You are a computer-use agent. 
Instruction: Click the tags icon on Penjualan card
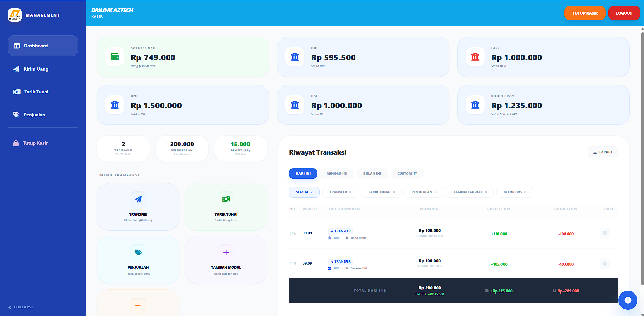click(x=138, y=252)
